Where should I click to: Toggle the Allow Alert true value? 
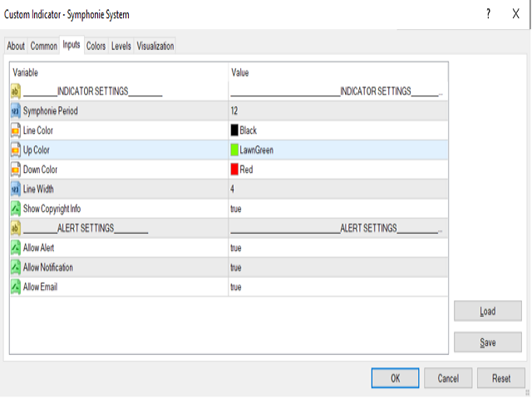338,248
